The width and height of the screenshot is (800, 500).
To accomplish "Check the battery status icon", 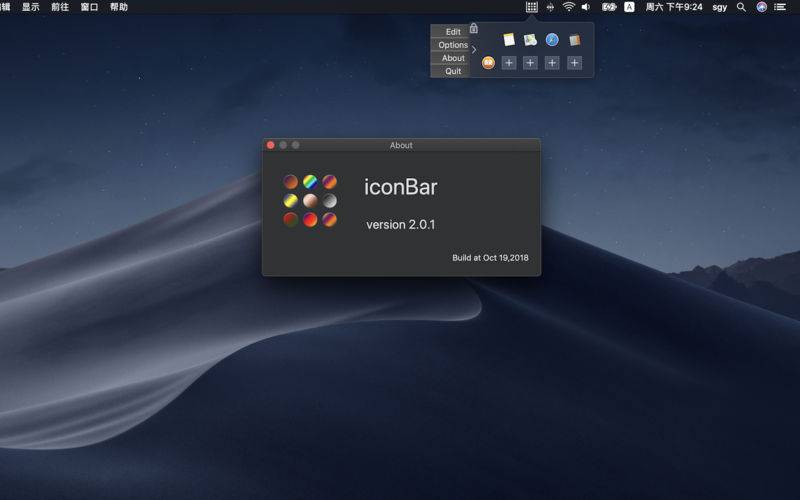I will tap(609, 7).
